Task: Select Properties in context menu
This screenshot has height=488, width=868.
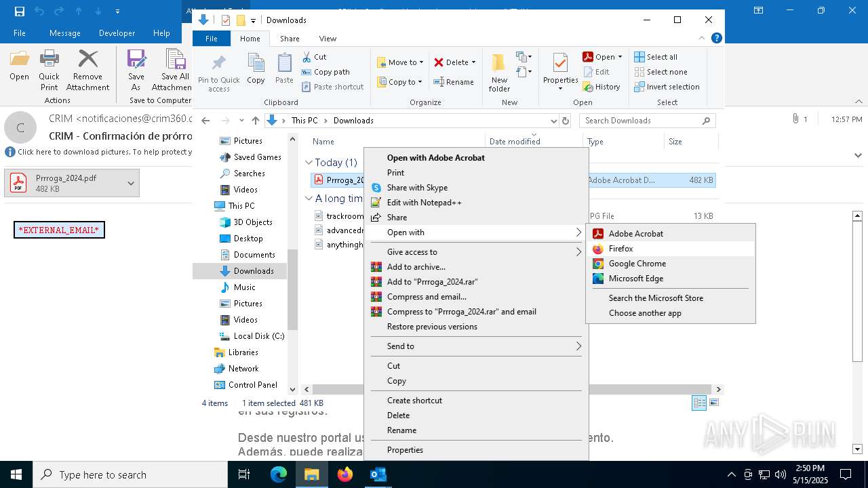Action: 476,450
